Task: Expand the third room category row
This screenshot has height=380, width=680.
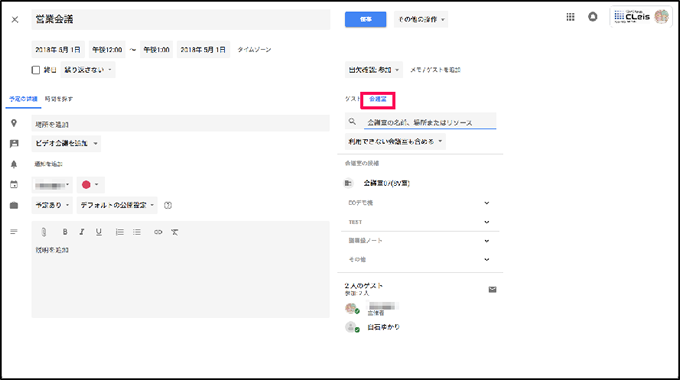Action: click(x=419, y=241)
